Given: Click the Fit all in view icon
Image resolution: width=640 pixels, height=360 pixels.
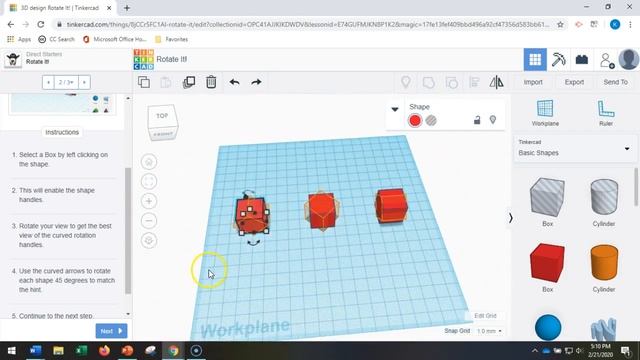Looking at the screenshot, I should [149, 182].
